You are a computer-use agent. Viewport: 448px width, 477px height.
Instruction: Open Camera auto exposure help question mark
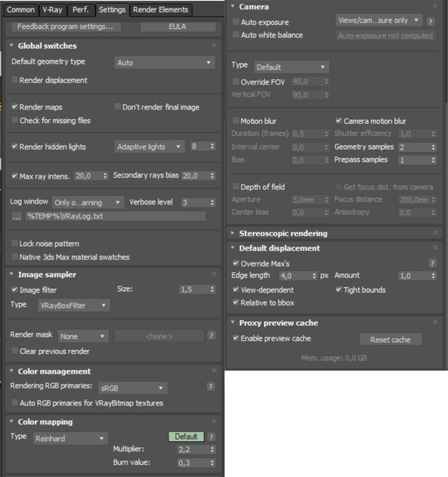430,21
